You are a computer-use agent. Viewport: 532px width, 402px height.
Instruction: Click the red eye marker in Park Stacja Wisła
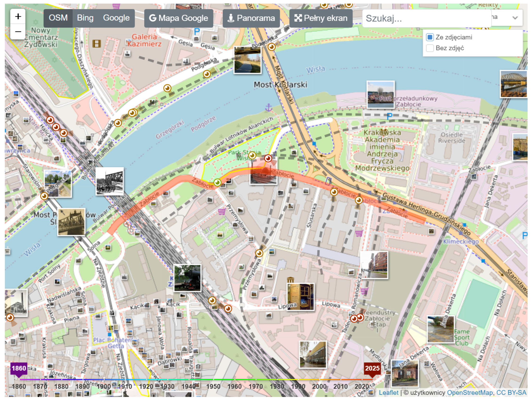tap(268, 158)
